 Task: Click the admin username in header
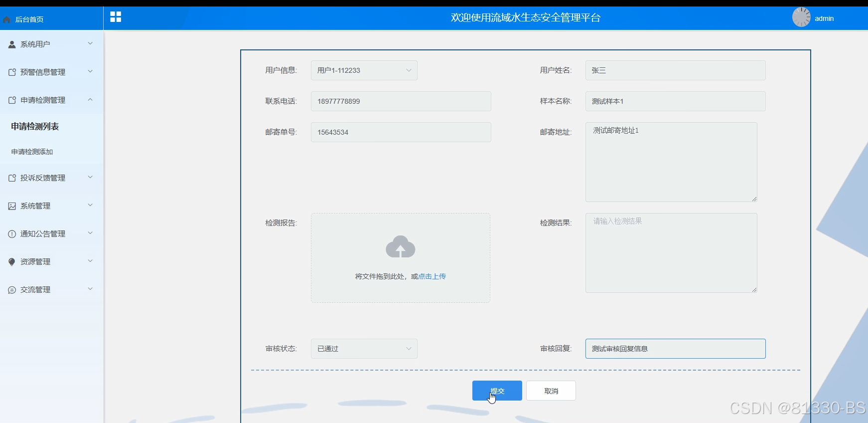(x=824, y=18)
